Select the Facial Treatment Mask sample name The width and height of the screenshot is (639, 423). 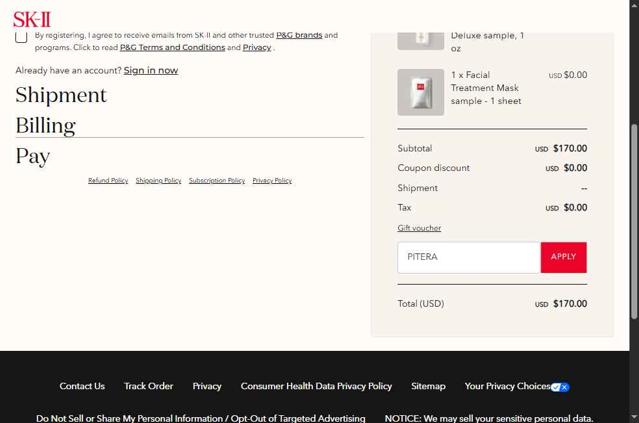[486, 88]
